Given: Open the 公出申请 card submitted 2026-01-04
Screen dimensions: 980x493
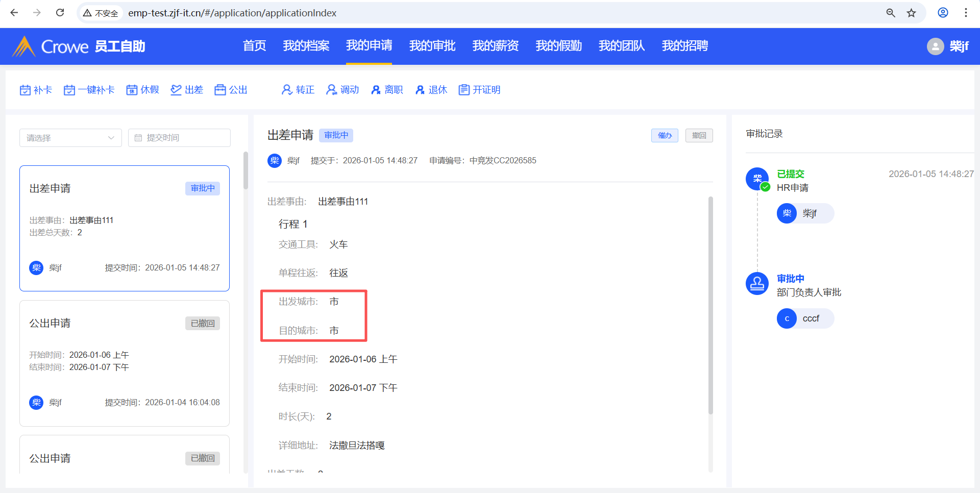Looking at the screenshot, I should 125,363.
